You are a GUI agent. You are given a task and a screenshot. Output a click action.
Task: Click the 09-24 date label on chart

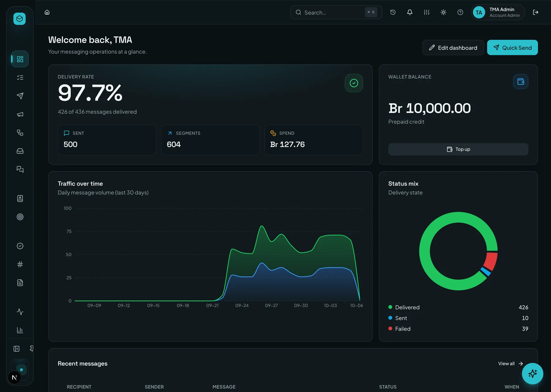coord(242,305)
